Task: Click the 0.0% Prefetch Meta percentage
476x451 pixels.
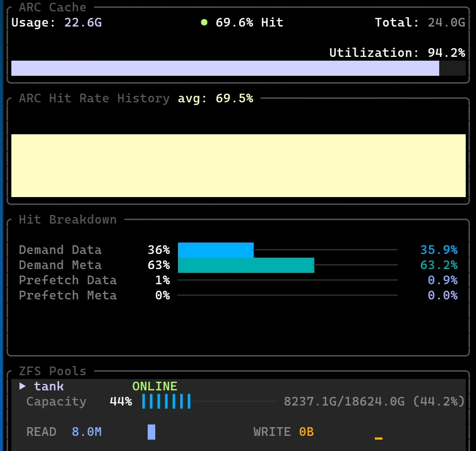Action: pyautogui.click(x=442, y=296)
